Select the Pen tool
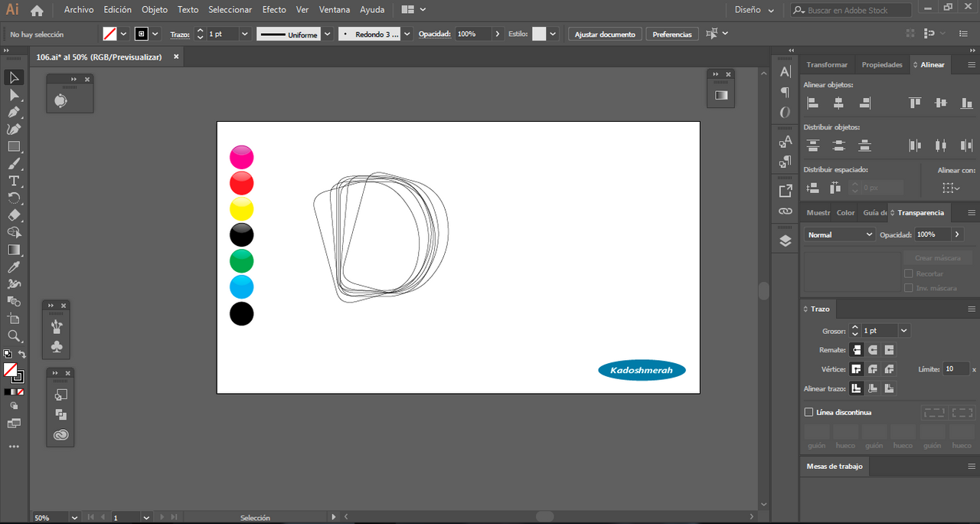Image resolution: width=980 pixels, height=524 pixels. pos(14,112)
